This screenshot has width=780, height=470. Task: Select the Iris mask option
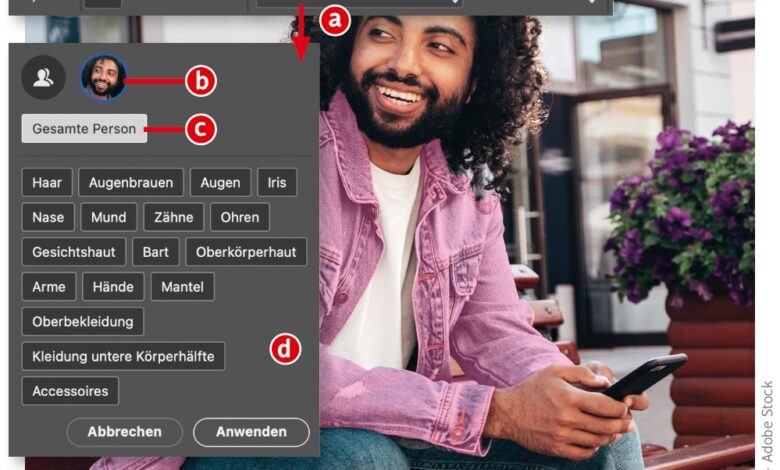[277, 183]
